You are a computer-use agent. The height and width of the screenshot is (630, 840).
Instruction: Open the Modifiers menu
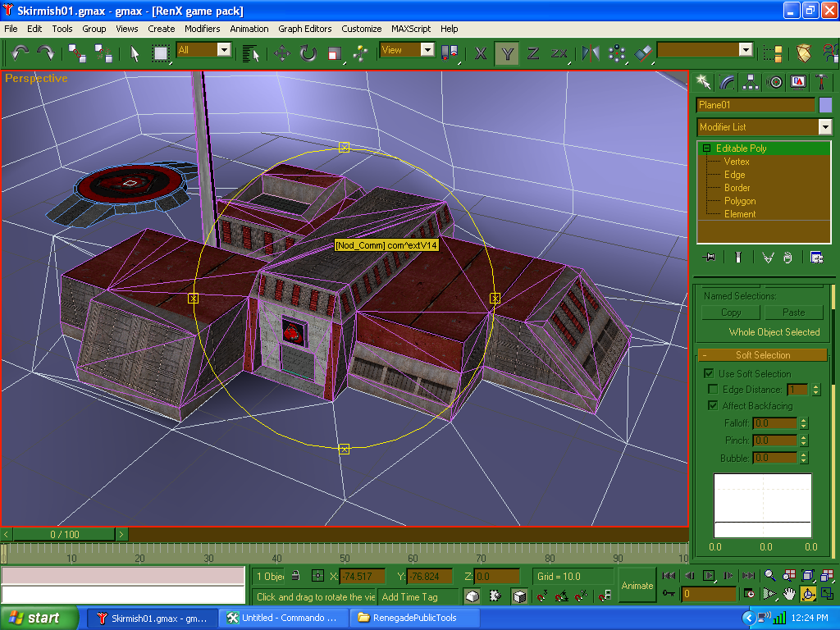202,29
